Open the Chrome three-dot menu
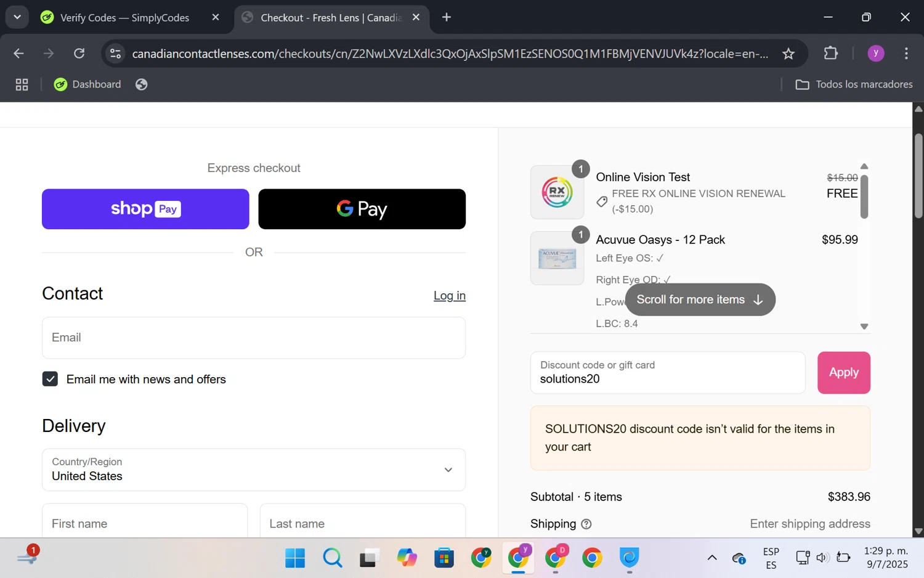The width and height of the screenshot is (924, 578). click(x=906, y=54)
